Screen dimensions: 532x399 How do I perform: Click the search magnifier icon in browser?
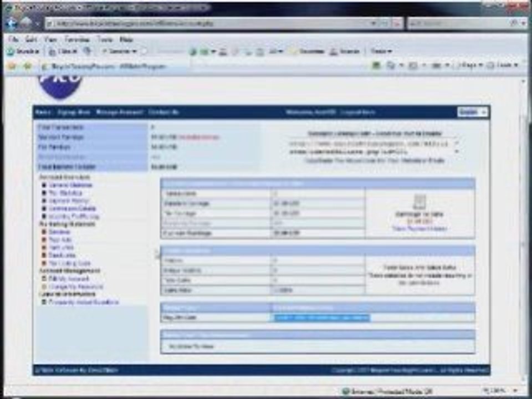(x=513, y=23)
